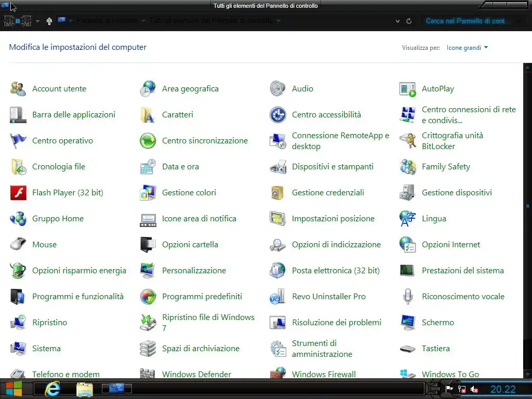This screenshot has width=532, height=399.
Task: Open the Barra delle applicazioni link
Action: point(74,115)
